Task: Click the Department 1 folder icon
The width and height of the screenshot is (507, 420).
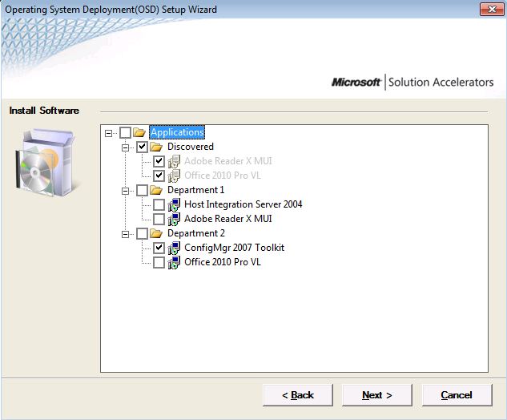Action: coord(156,190)
